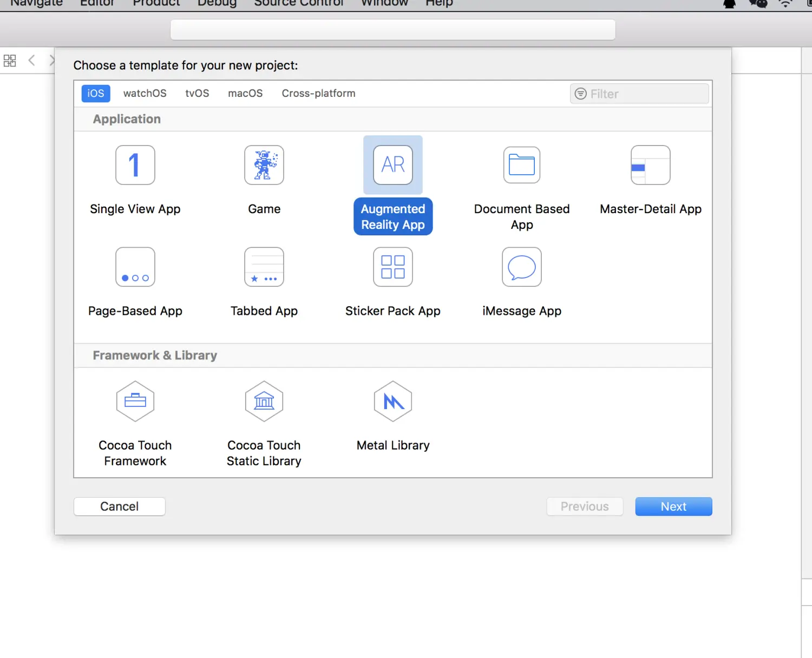
Task: Click the Master-Detail App label
Action: click(x=651, y=209)
